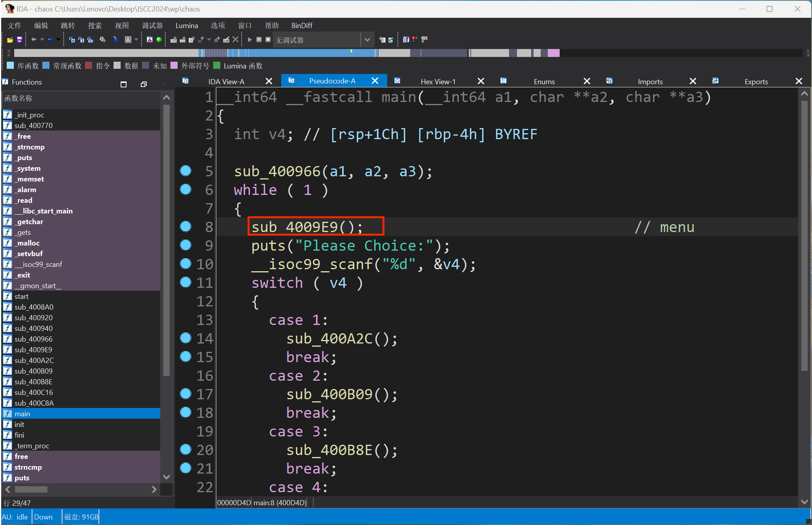The height and width of the screenshot is (525, 812).
Task: Toggle the breakpoint dot on line 20
Action: pos(185,449)
